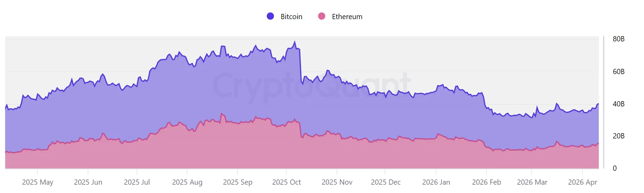This screenshot has width=644, height=193.
Task: Select the 2025 Sep date label
Action: 238,182
